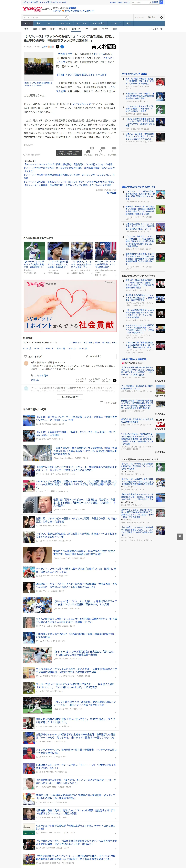Click the 【写真】トランプ面会を拒否したドジャース選手 link
This screenshot has height=868, width=186.
[81, 75]
